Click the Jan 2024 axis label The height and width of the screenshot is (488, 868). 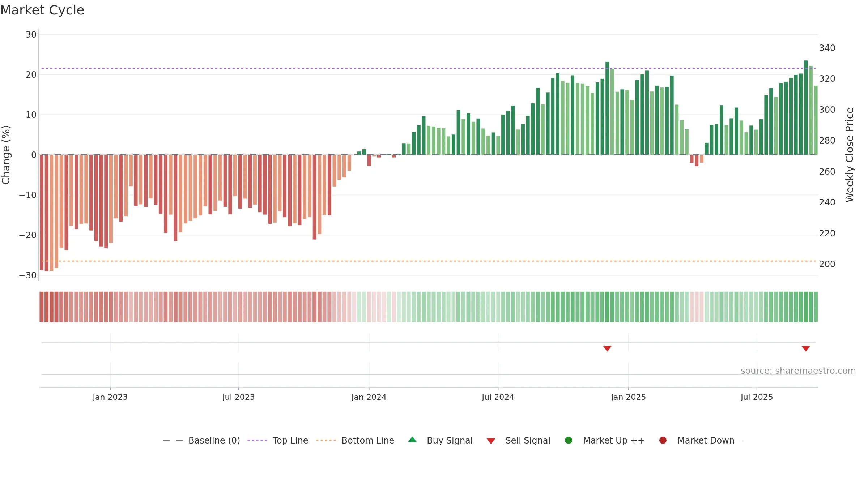369,397
